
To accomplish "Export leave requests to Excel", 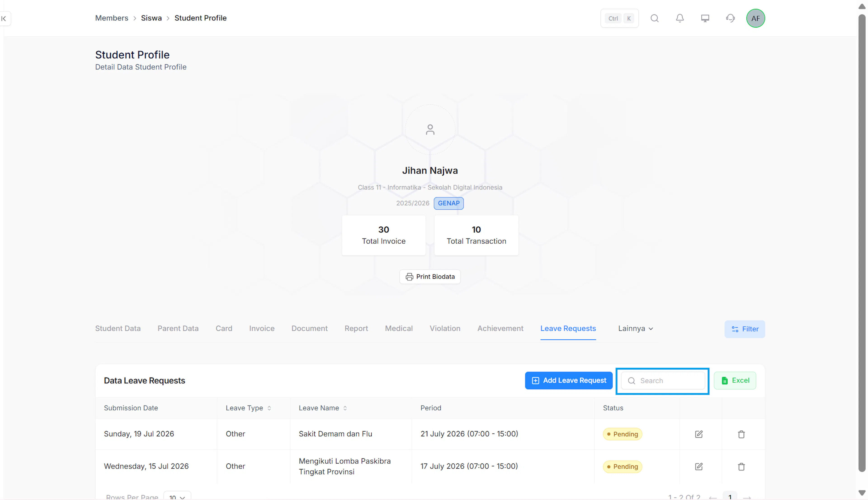I will [735, 380].
